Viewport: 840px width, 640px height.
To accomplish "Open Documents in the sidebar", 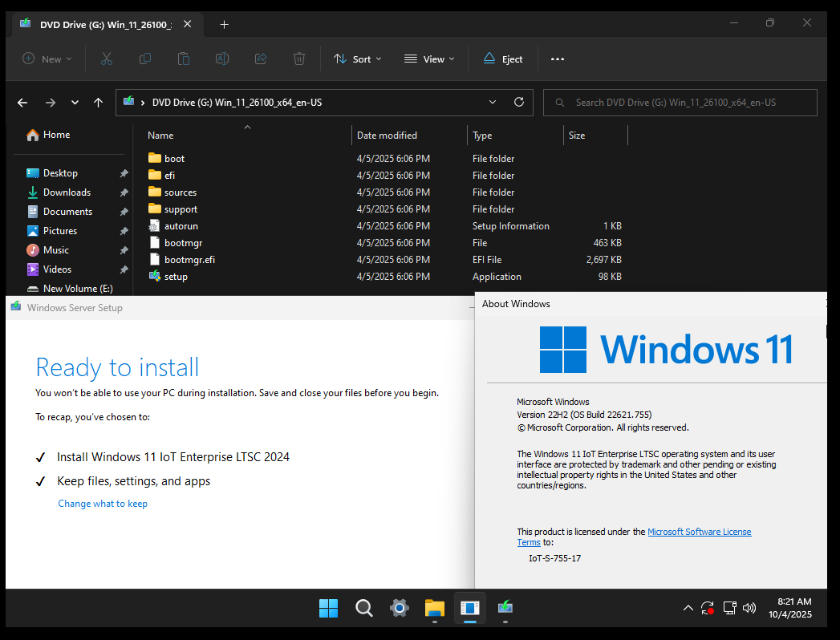I will pos(59,212).
